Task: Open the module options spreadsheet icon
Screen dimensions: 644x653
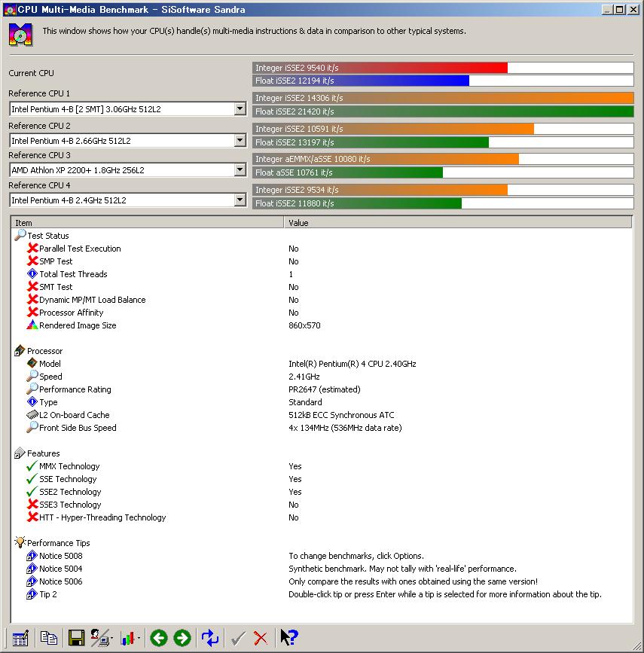Action: coord(20,638)
